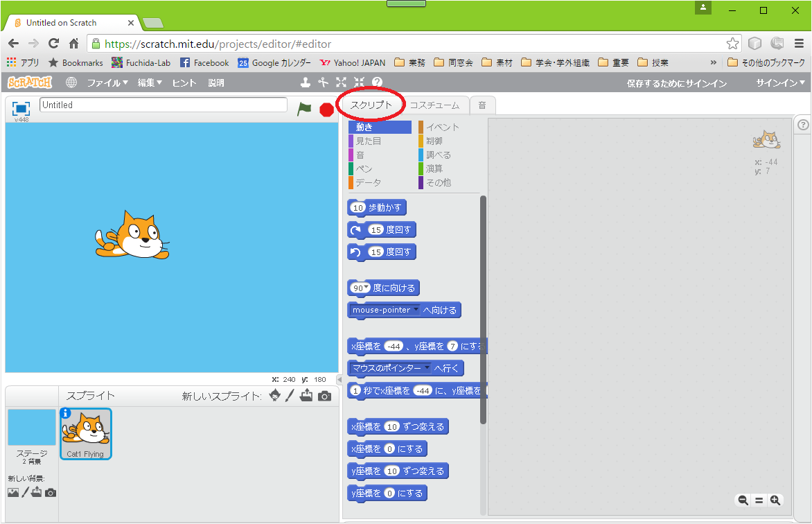This screenshot has height=524, width=812.
Task: Open the sprite info 'i' badge
Action: (67, 413)
